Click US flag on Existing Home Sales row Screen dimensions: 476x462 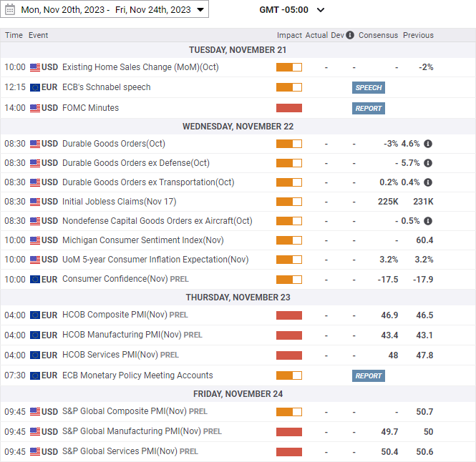(x=35, y=67)
